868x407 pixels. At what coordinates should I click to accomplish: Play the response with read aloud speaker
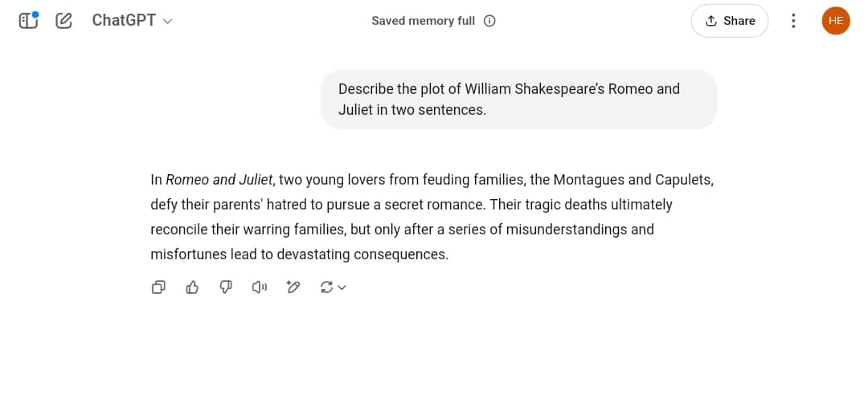(x=260, y=287)
